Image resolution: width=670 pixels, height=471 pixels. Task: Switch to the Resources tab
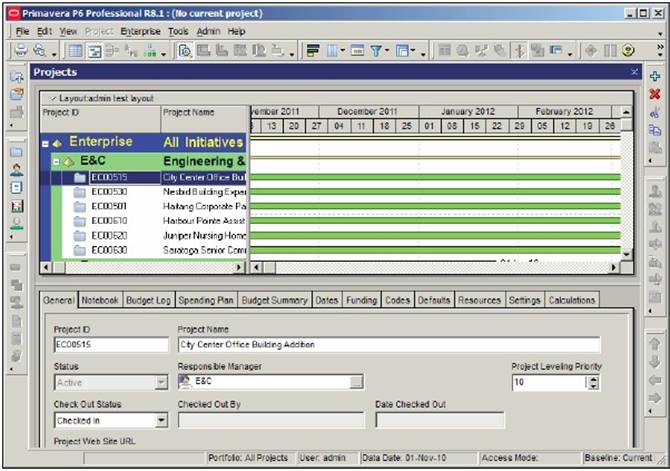pos(479,300)
